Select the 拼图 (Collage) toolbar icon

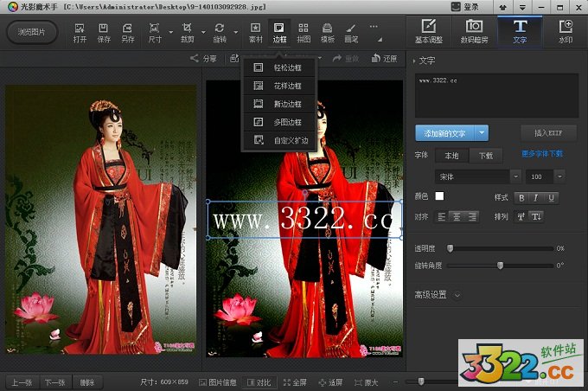pos(304,32)
